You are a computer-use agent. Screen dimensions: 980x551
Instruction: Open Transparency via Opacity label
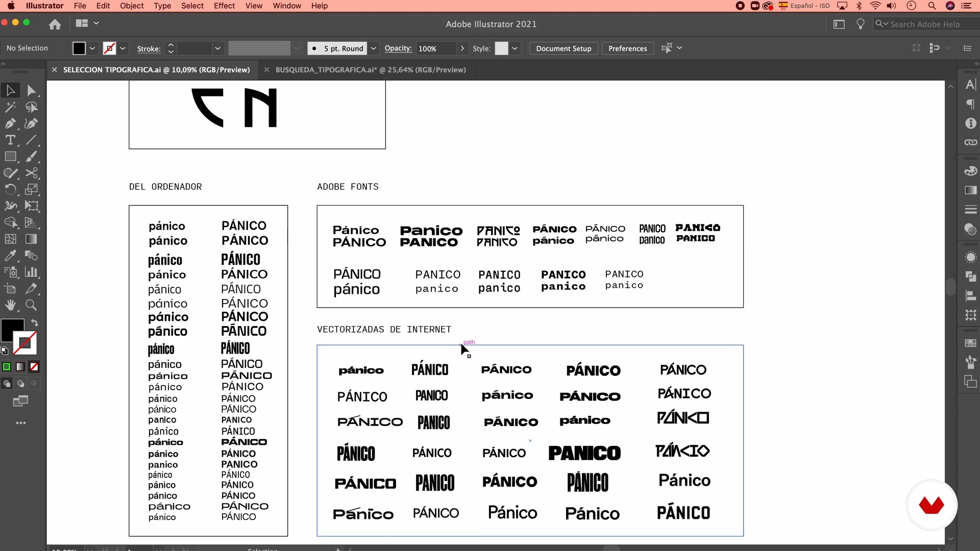(x=398, y=48)
